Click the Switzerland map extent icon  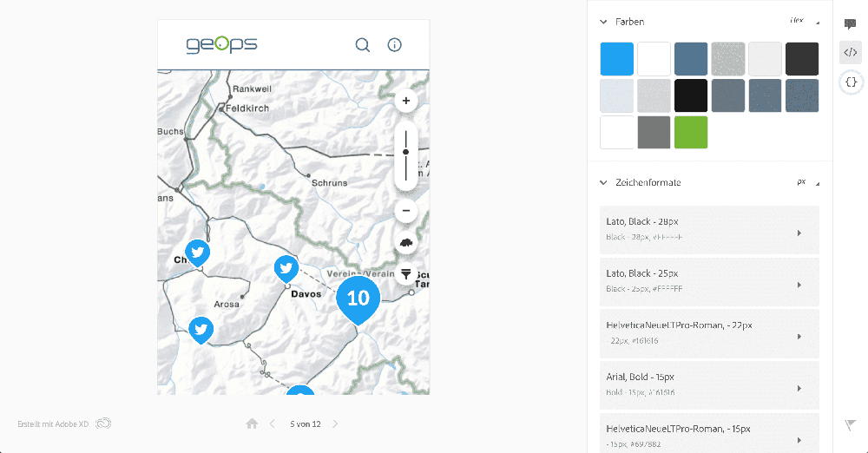(x=405, y=243)
